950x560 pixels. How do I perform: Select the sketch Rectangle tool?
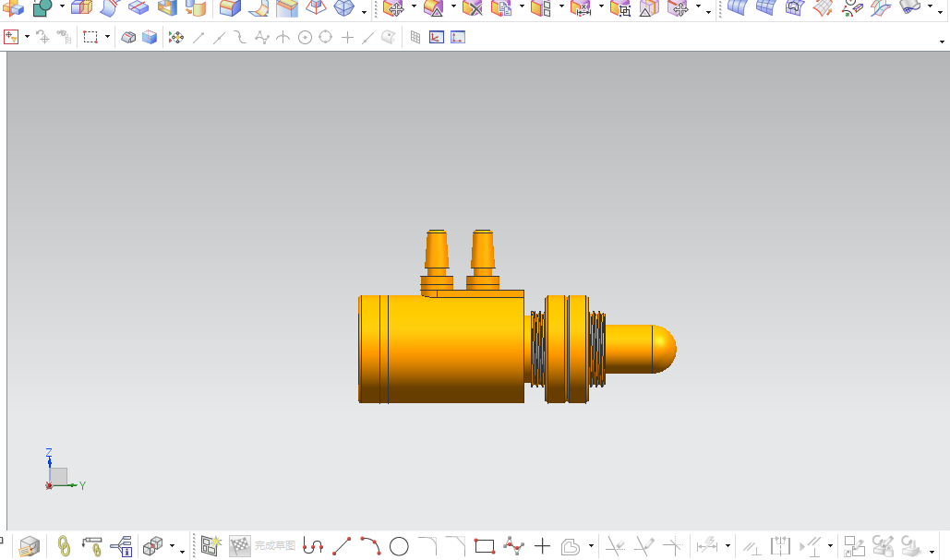pos(485,547)
